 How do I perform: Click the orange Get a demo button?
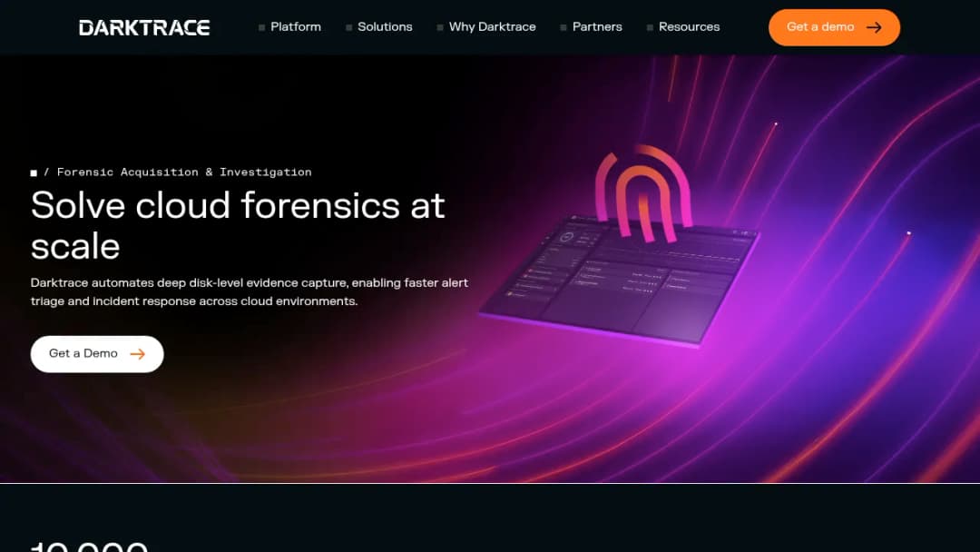click(x=835, y=27)
